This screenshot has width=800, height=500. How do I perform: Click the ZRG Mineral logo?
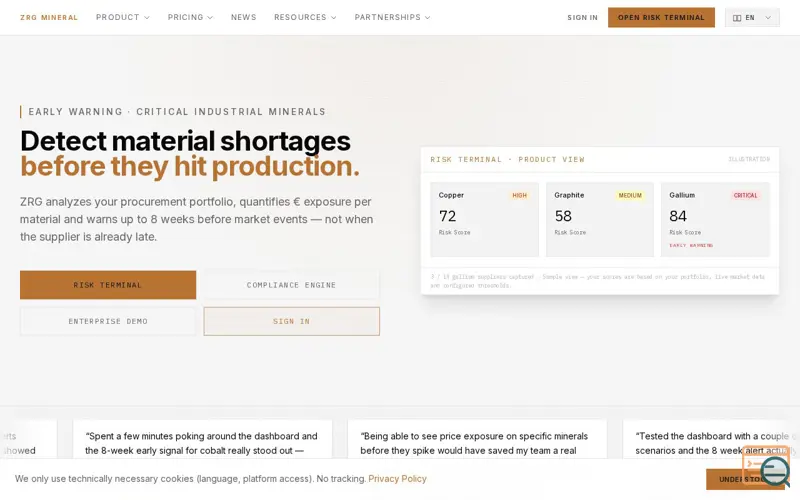(49, 17)
